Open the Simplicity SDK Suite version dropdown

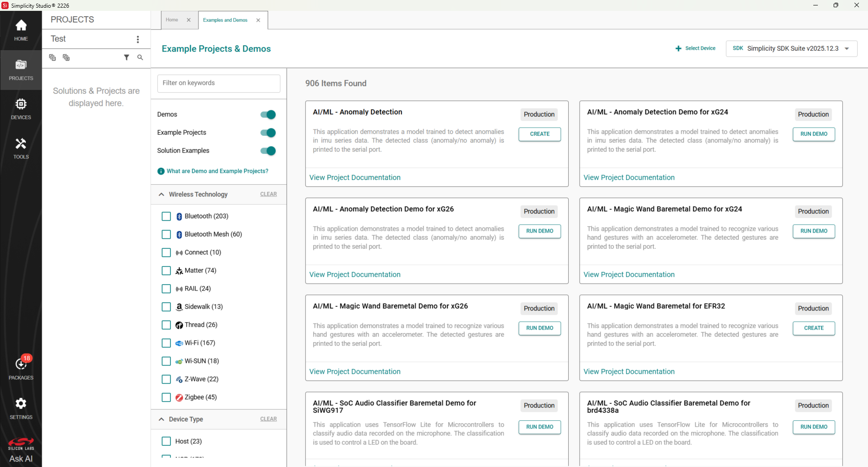click(791, 48)
